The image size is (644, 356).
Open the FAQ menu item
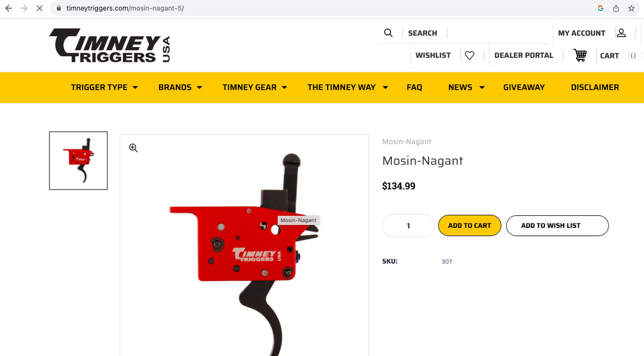click(x=414, y=87)
